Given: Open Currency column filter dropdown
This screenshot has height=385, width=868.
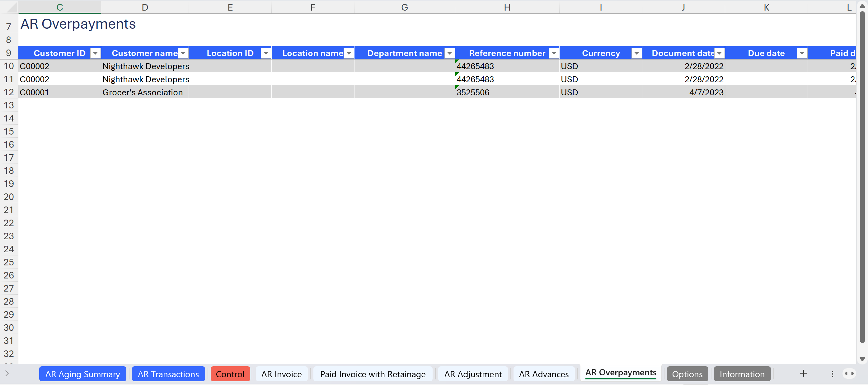Looking at the screenshot, I should (x=636, y=53).
